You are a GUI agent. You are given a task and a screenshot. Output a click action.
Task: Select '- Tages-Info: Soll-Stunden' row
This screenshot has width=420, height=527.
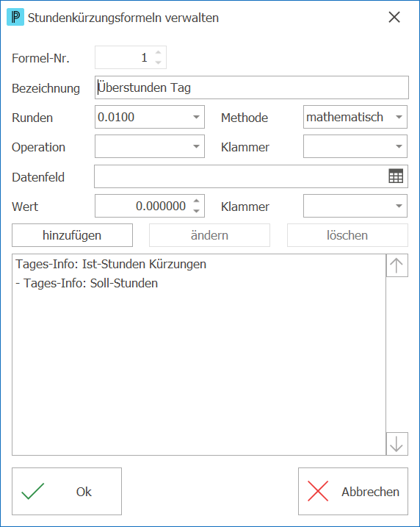pyautogui.click(x=199, y=283)
